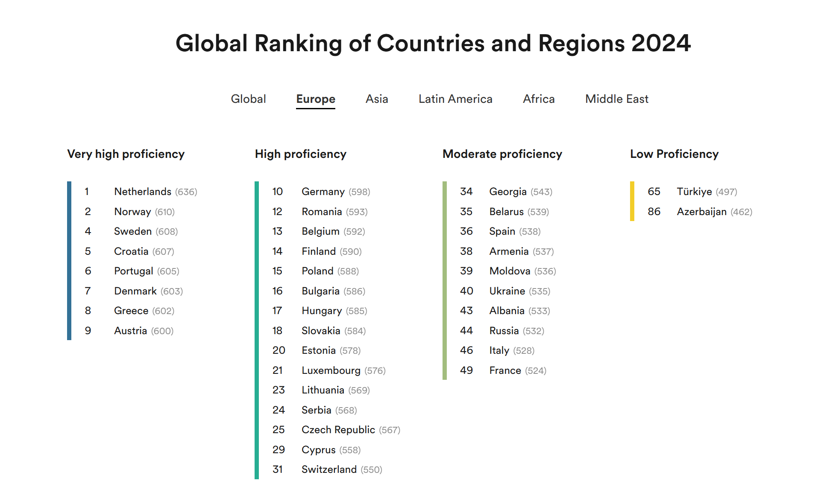The image size is (818, 504).
Task: Click Hungary (585) entry
Action: [x=334, y=311]
